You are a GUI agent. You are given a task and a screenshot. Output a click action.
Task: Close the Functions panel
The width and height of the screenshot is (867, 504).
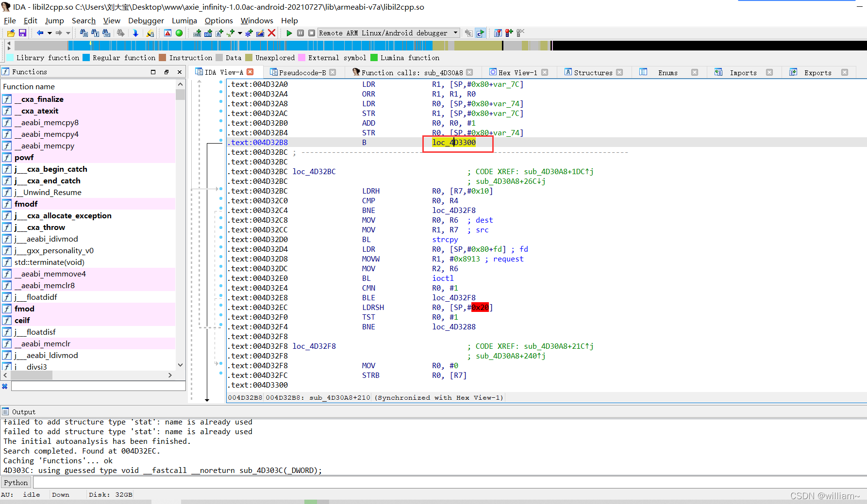(x=180, y=72)
